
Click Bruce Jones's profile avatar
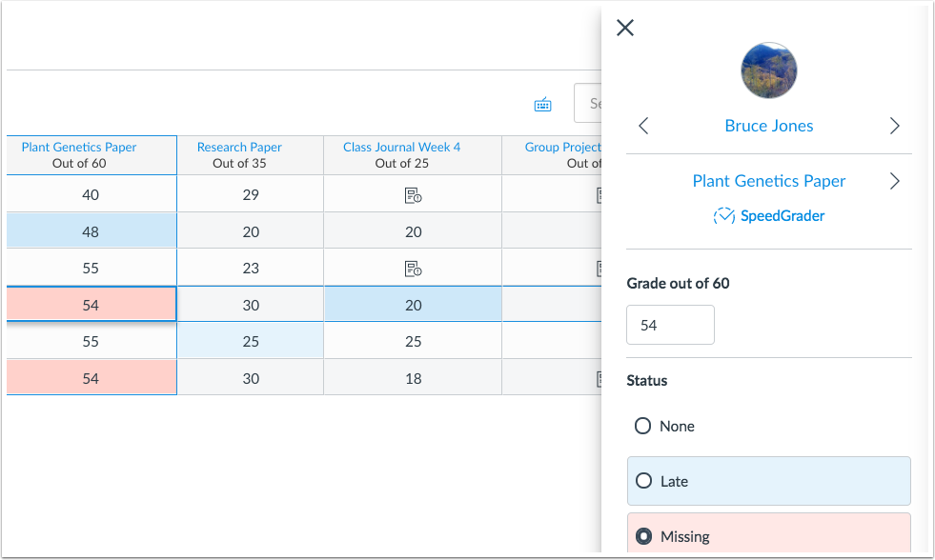[x=768, y=70]
